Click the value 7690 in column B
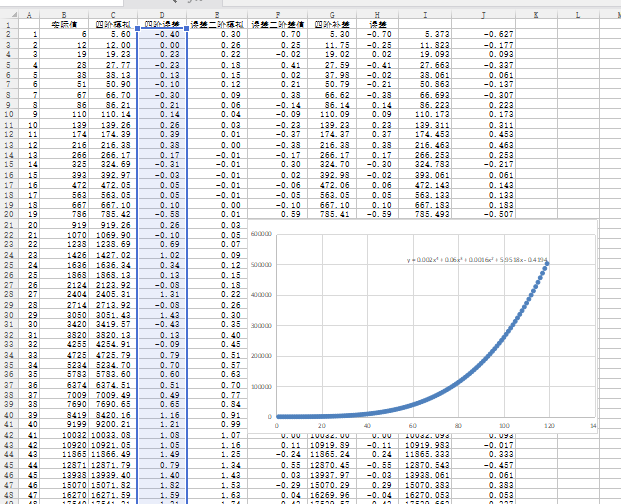Screen dimensions: 621x504 64,404
